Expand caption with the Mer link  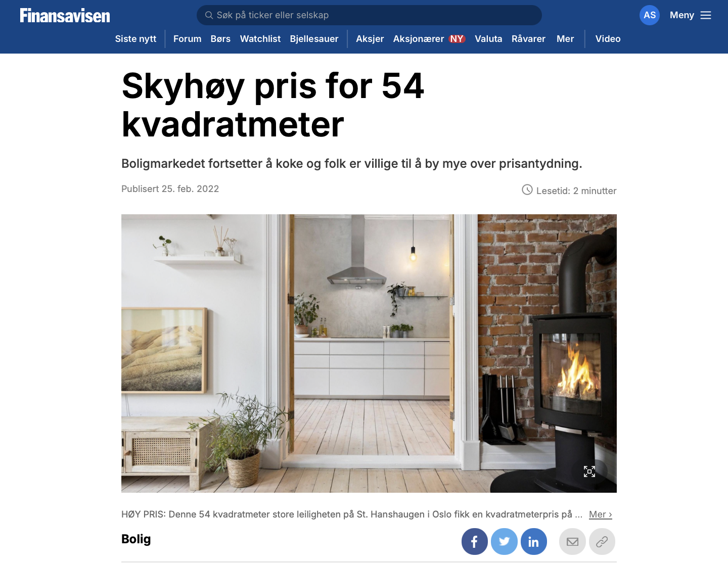click(x=601, y=514)
